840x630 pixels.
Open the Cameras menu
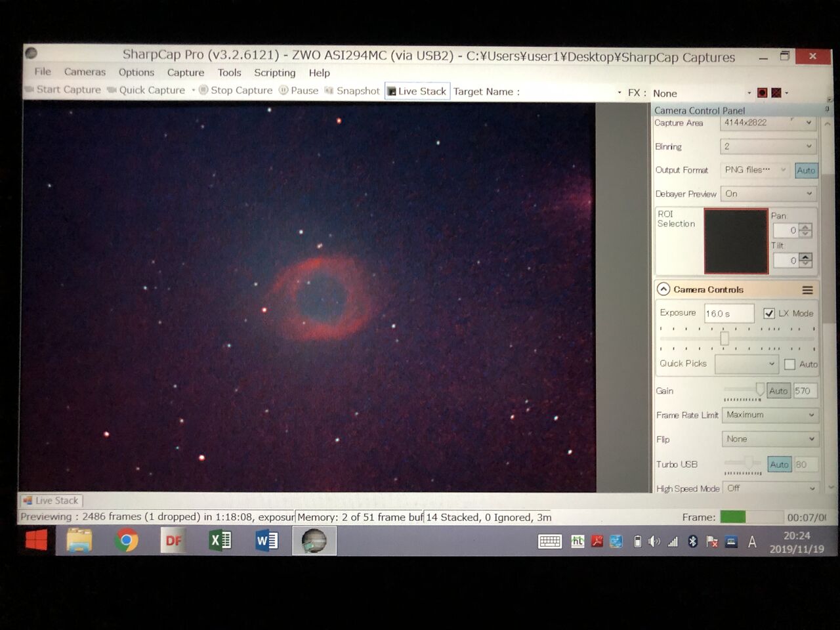(85, 72)
